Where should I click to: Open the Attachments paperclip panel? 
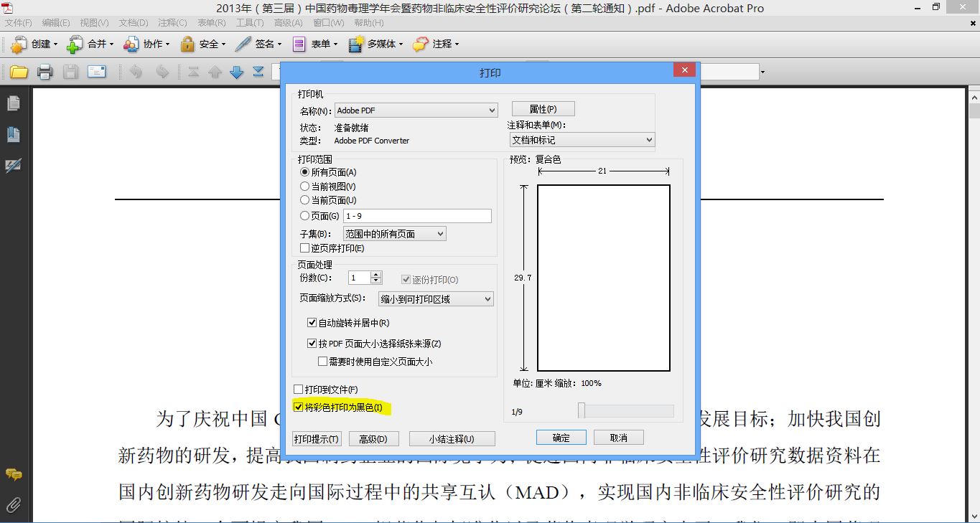pyautogui.click(x=13, y=505)
